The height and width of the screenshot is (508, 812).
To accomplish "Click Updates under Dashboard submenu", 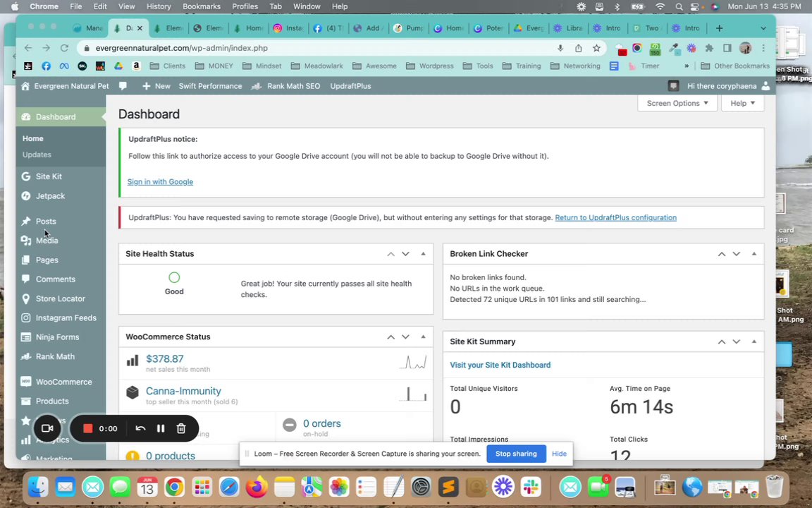I will 37,155.
